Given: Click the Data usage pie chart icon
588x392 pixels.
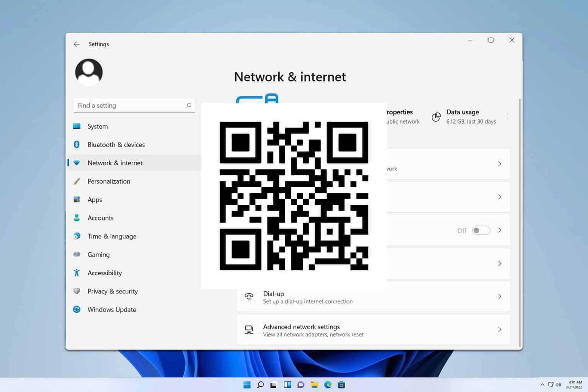Looking at the screenshot, I should point(436,117).
